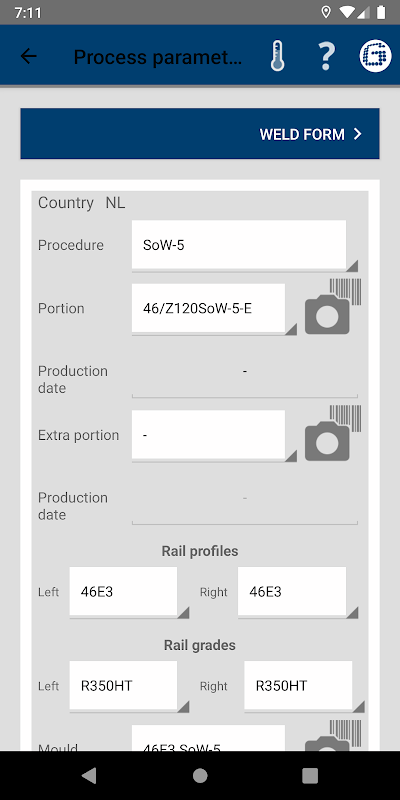
Task: Scan barcode with camera beside Portion
Action: click(x=333, y=307)
